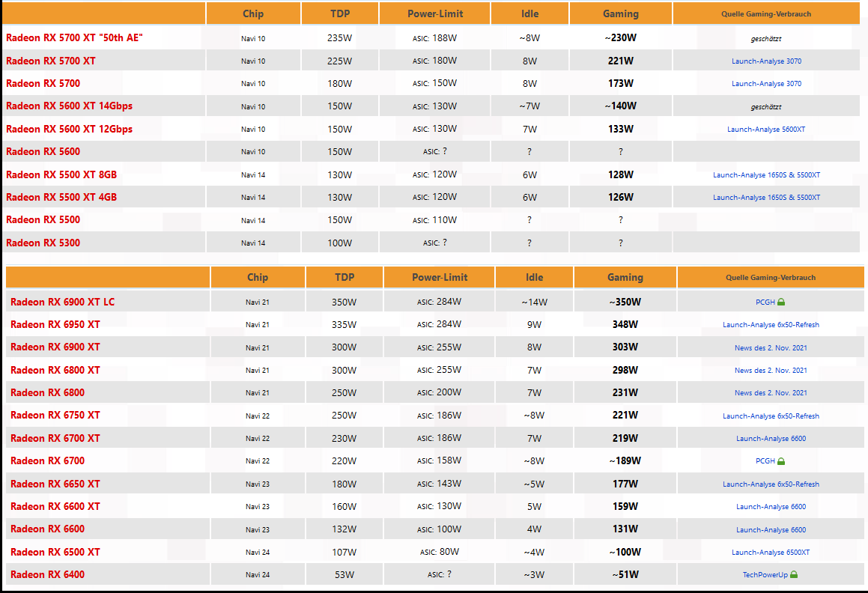Open the Launch-Analyse 3070 link in the RX 5700 row
This screenshot has height=593, width=868.
pos(766,84)
